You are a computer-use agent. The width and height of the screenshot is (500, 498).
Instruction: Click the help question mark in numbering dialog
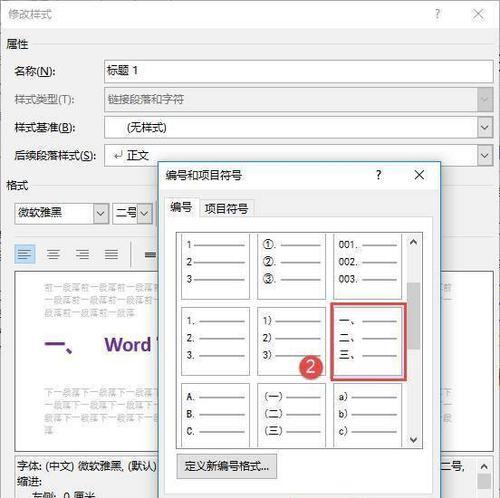coord(379,175)
